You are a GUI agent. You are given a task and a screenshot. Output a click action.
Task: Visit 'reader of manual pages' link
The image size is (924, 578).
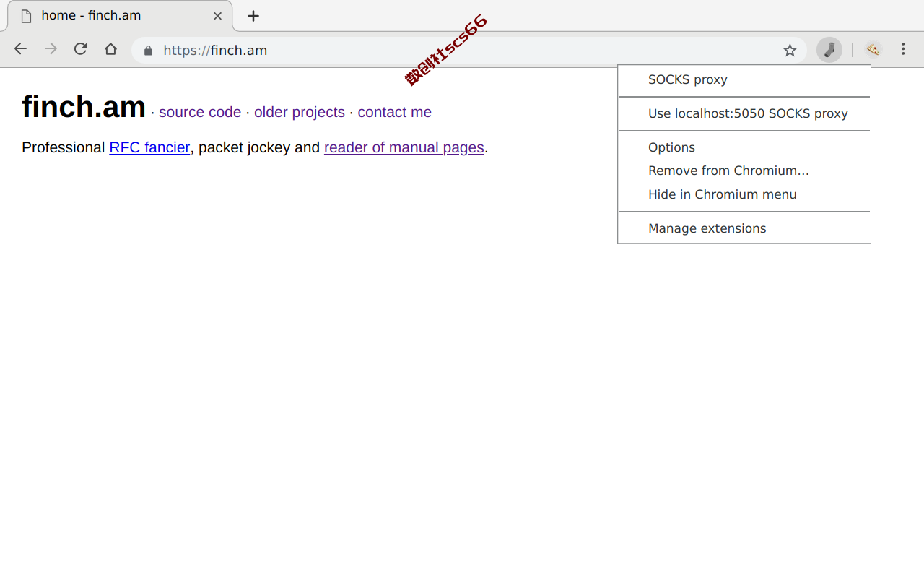pyautogui.click(x=404, y=147)
